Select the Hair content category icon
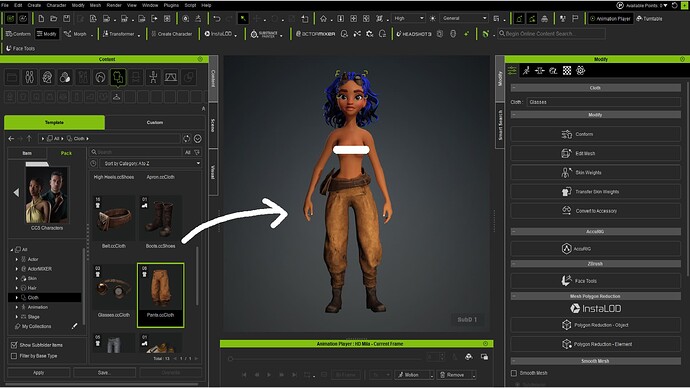Screen dimensions: 690x388 (x=100, y=77)
